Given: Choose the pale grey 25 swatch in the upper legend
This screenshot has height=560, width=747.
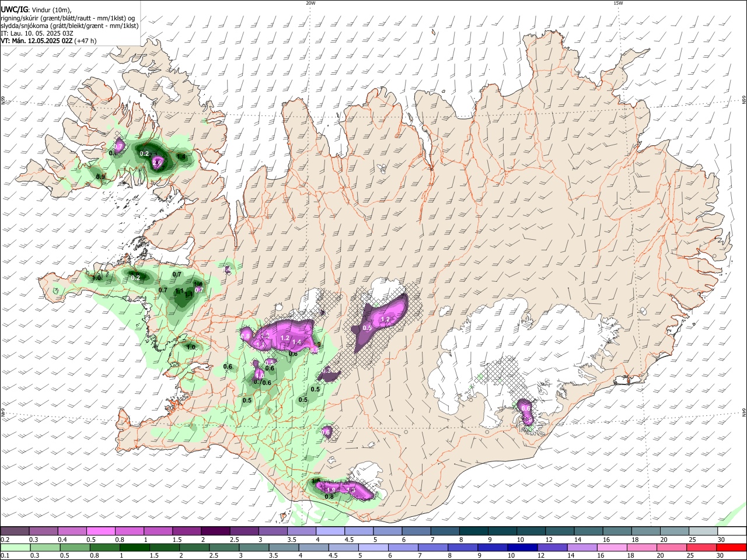Looking at the screenshot, I should coord(703,531).
